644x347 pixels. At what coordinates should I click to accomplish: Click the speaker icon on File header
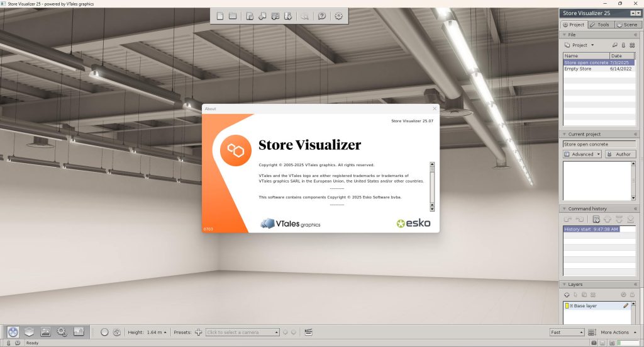pos(635,35)
